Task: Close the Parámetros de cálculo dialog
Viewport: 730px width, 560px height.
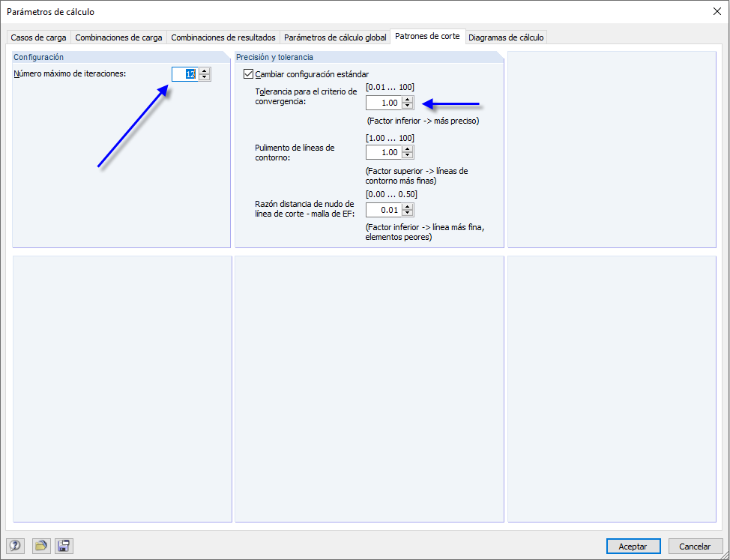Action: [717, 12]
